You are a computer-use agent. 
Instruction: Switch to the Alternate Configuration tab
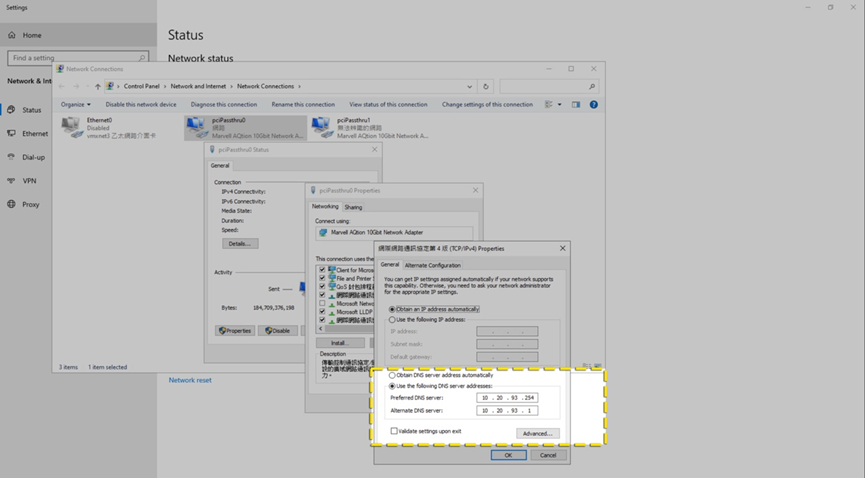pos(432,265)
